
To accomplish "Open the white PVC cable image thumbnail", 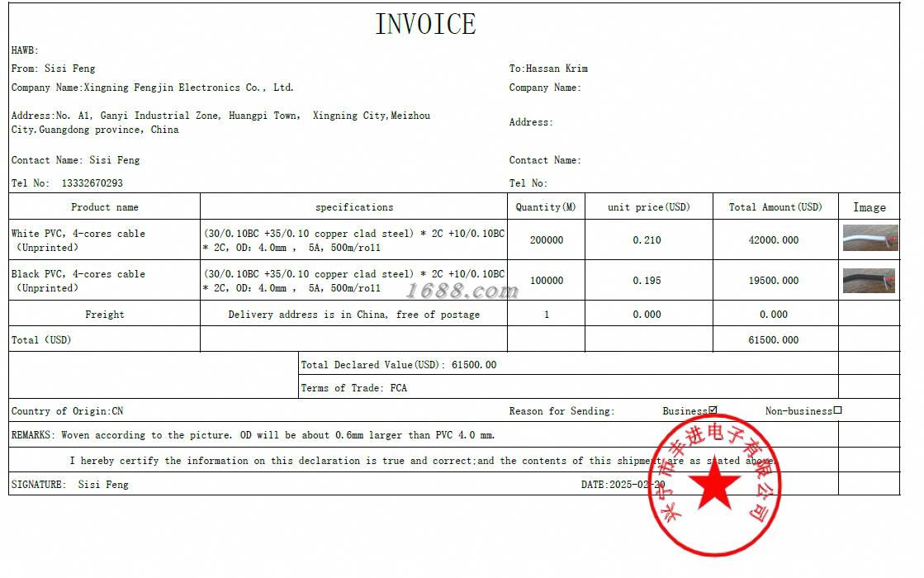I will pyautogui.click(x=870, y=238).
